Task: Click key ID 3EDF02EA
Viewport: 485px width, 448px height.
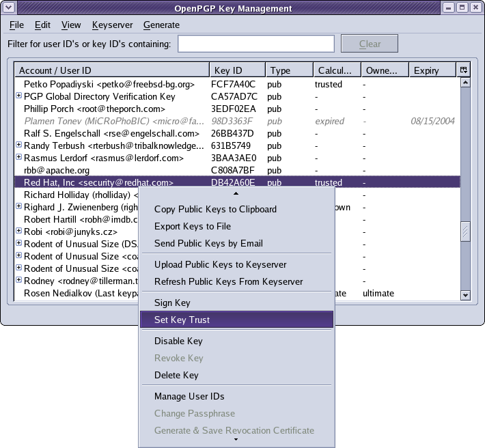Action: click(234, 109)
